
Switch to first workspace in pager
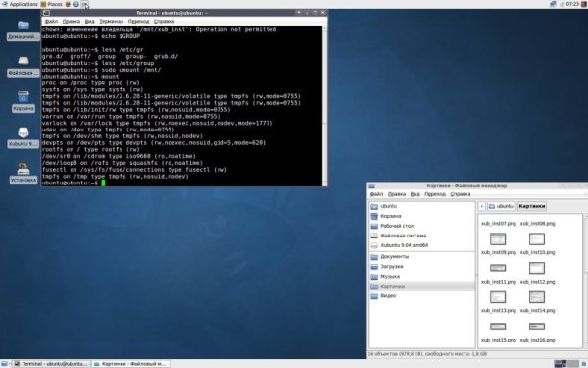(561, 363)
